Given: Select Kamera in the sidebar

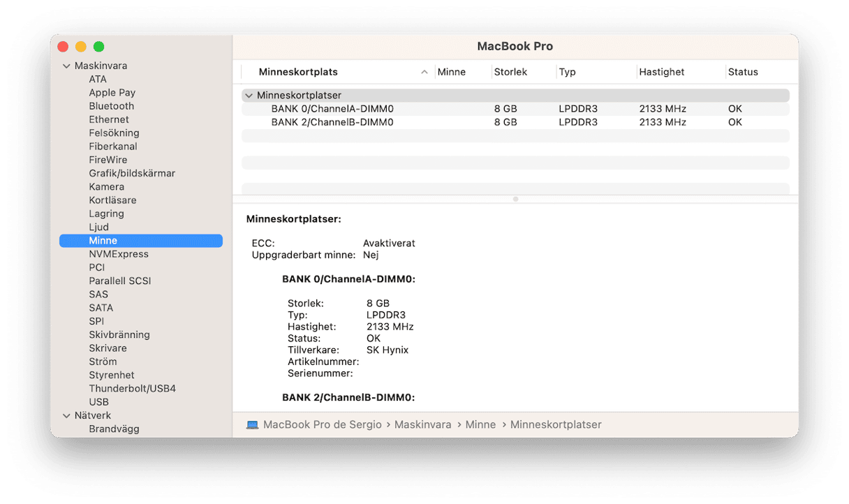Looking at the screenshot, I should coord(106,187).
